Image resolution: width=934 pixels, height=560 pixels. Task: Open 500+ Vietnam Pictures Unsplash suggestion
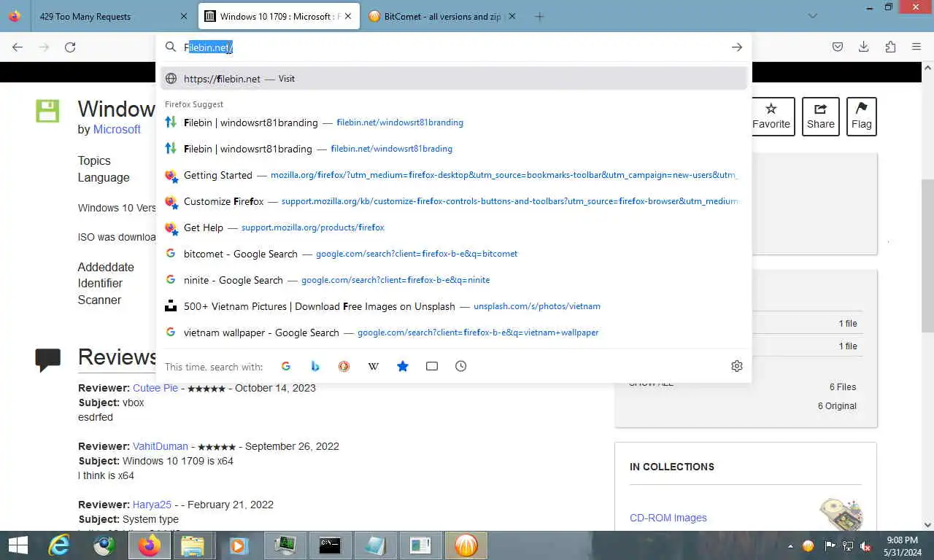454,306
